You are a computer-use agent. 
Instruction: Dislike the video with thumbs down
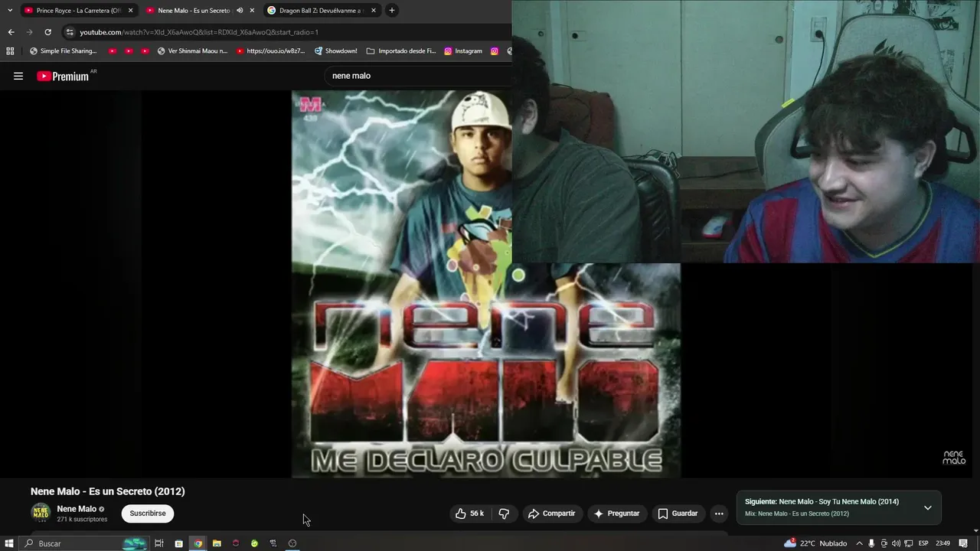(504, 514)
